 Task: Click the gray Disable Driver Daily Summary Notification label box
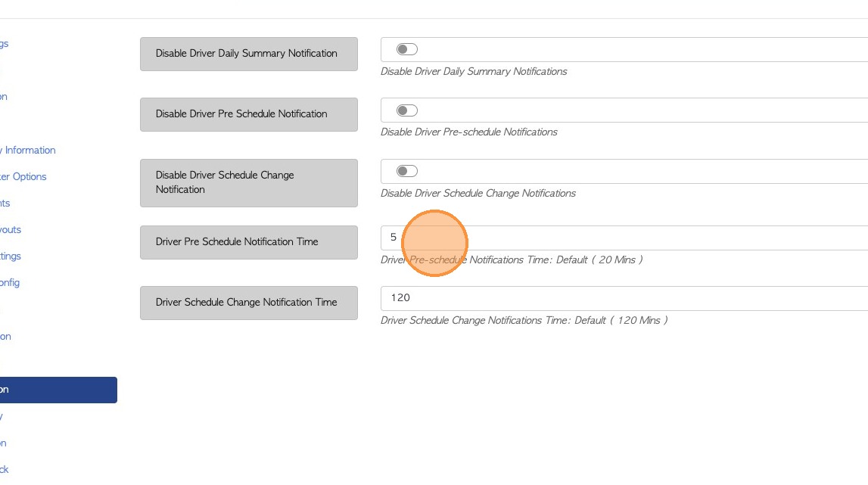[x=248, y=54]
